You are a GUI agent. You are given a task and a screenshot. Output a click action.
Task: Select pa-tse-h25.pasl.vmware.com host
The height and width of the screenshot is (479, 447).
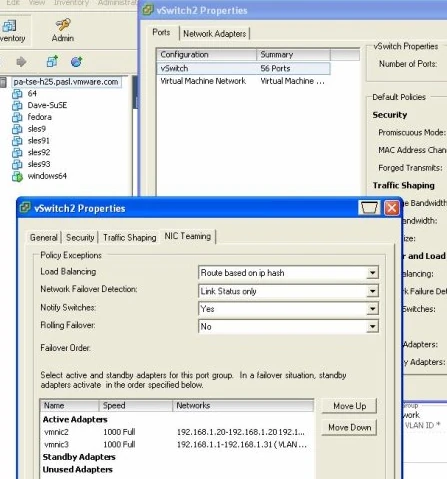[x=66, y=82]
